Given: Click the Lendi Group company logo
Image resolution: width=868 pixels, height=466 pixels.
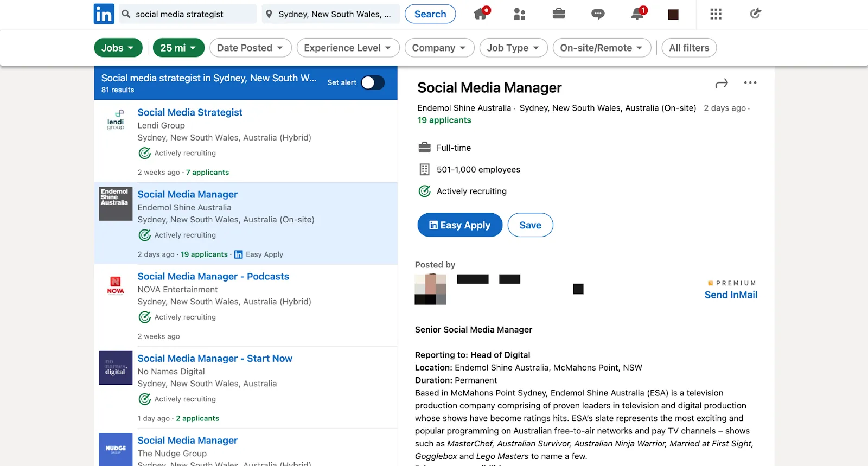Looking at the screenshot, I should point(116,120).
